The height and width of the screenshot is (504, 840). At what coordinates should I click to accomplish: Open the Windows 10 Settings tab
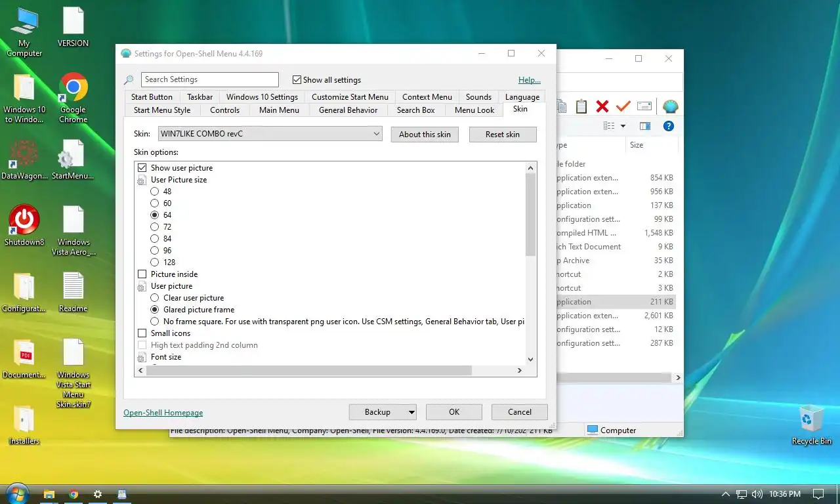pos(262,97)
